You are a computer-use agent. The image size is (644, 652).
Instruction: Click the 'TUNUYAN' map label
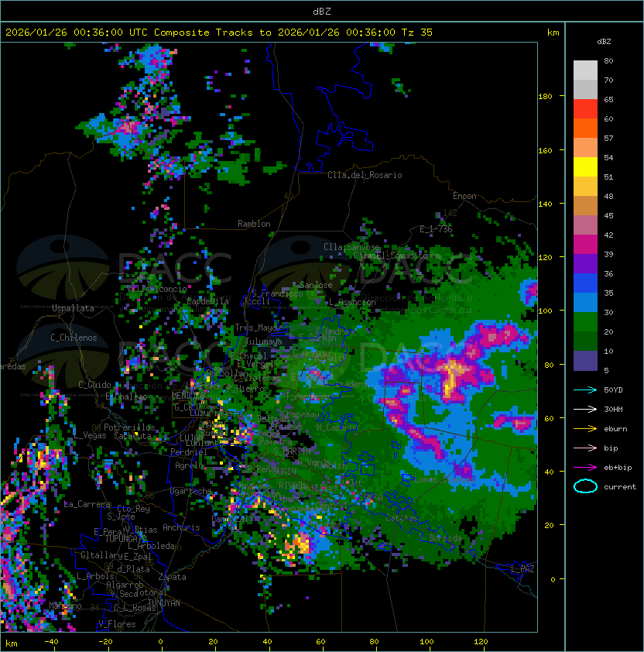click(x=164, y=603)
